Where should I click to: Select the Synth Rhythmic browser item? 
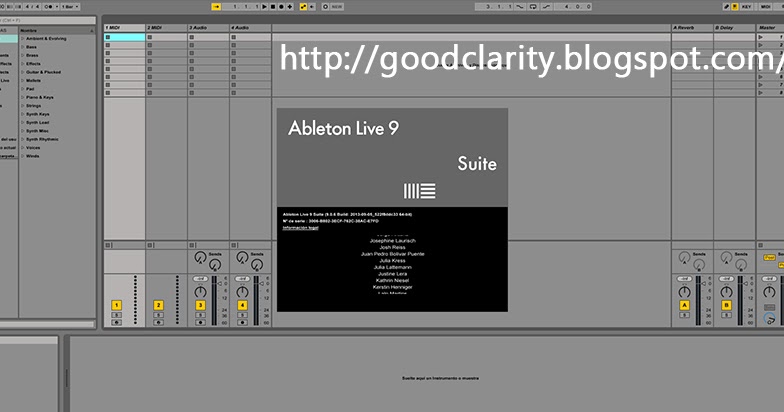click(42, 140)
